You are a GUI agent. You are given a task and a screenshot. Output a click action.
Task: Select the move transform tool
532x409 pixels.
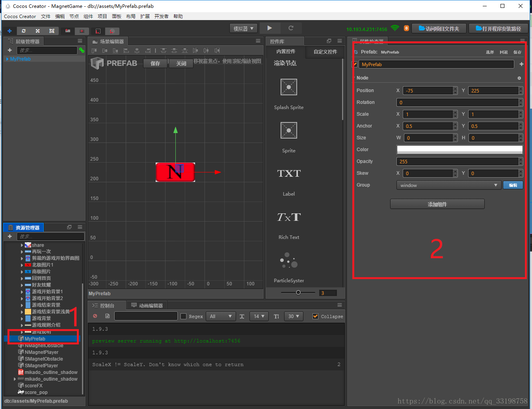(x=9, y=31)
